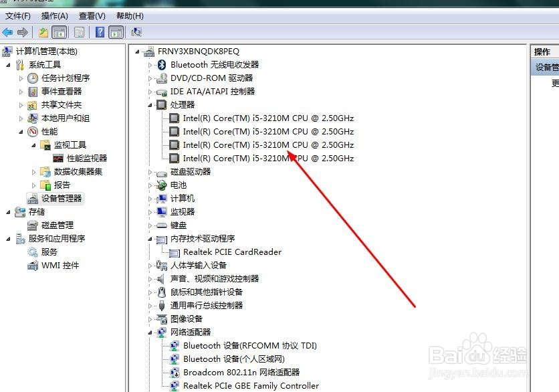
Task: Select Bluetooth 设备(RFCOMM 协议 TDI)
Action: click(x=250, y=346)
